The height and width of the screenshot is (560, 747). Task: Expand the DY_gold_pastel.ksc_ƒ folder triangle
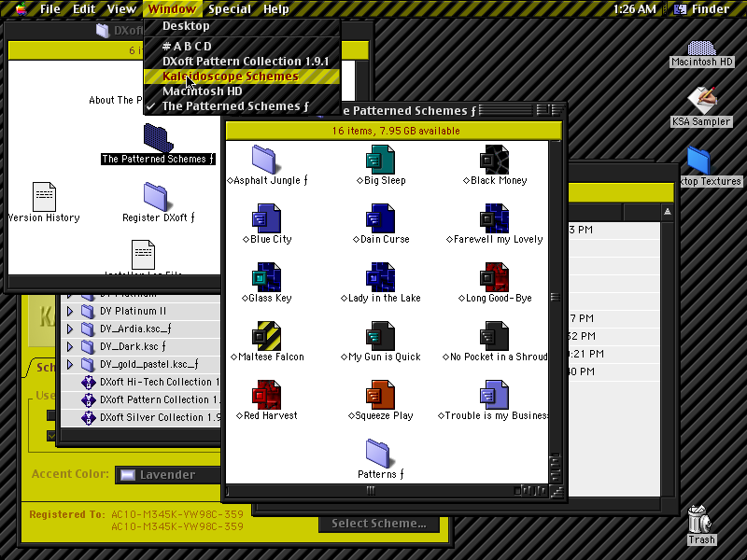[x=70, y=364]
